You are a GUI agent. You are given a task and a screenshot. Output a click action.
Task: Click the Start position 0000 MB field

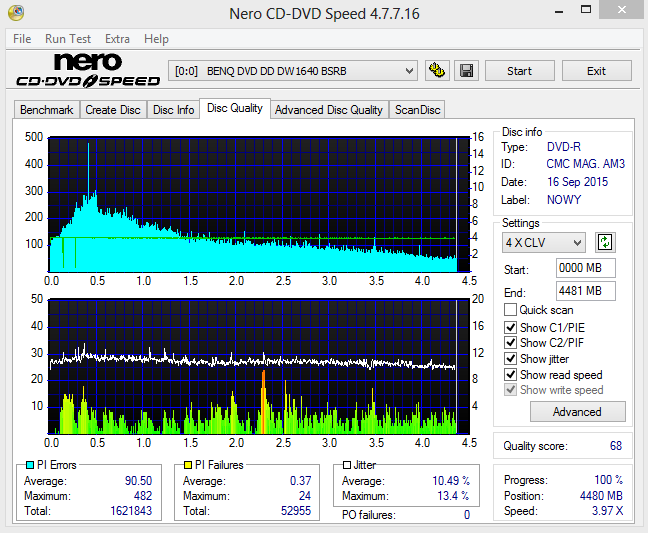[x=586, y=268]
